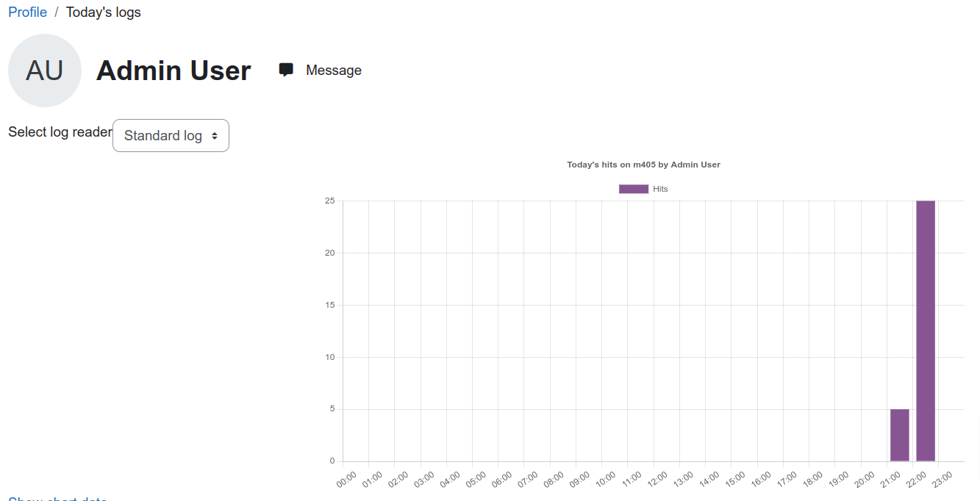Toggle the Hits legend label

[x=660, y=189]
